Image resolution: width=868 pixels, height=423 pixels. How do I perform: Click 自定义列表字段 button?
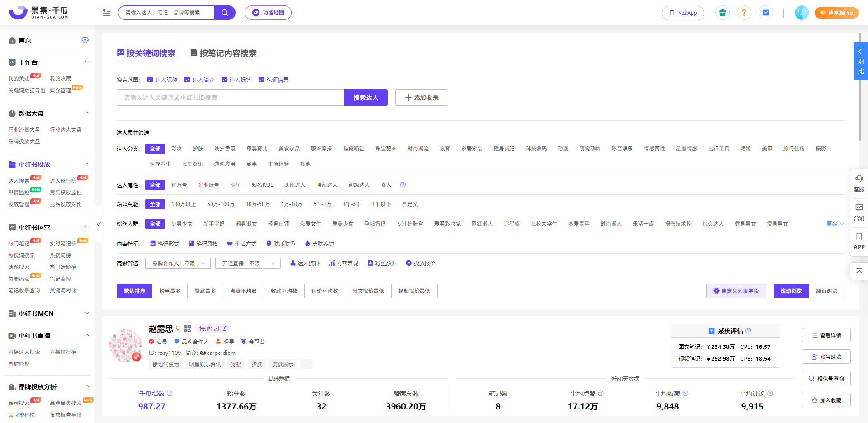736,291
